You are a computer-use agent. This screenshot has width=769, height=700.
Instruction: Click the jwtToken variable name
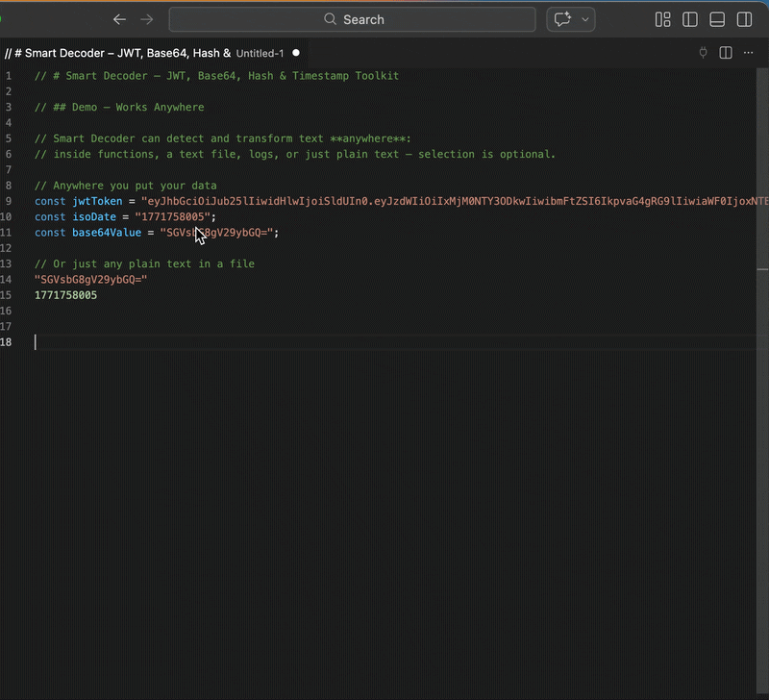tap(97, 201)
